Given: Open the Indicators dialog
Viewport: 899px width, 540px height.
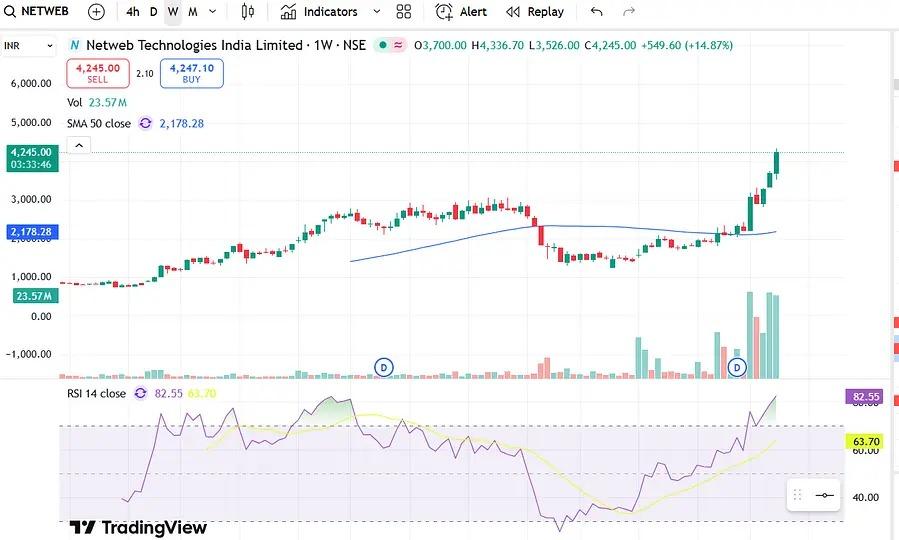Looking at the screenshot, I should coord(319,11).
